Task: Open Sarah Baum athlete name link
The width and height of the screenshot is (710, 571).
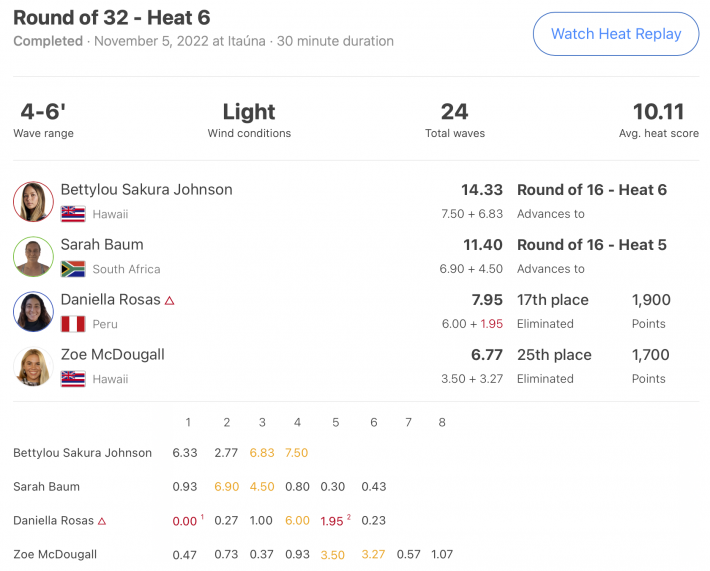Action: point(102,245)
